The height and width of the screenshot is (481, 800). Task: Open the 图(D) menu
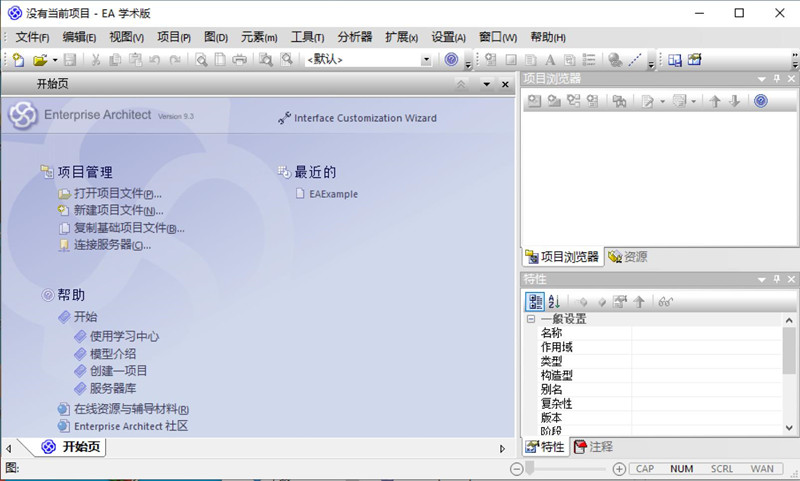click(x=216, y=37)
